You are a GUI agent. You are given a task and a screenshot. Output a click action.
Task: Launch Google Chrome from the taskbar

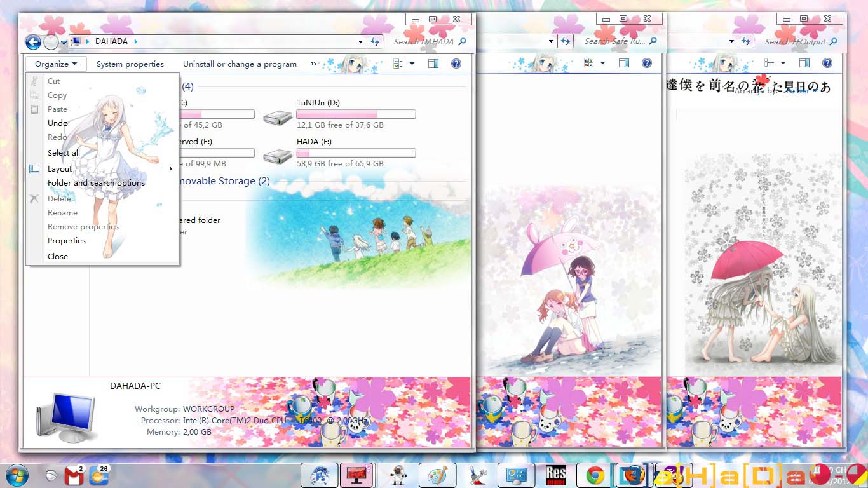[x=595, y=475]
